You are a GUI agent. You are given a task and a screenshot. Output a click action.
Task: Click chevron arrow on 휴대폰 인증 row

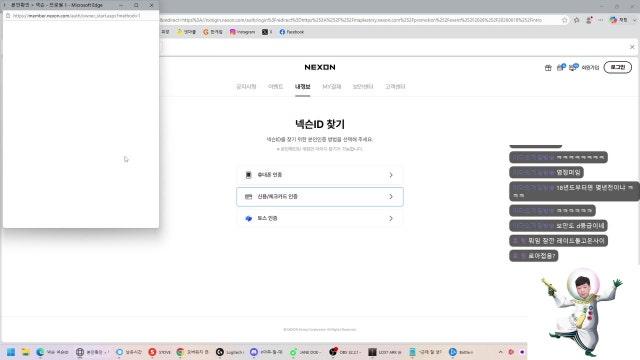(x=391, y=175)
